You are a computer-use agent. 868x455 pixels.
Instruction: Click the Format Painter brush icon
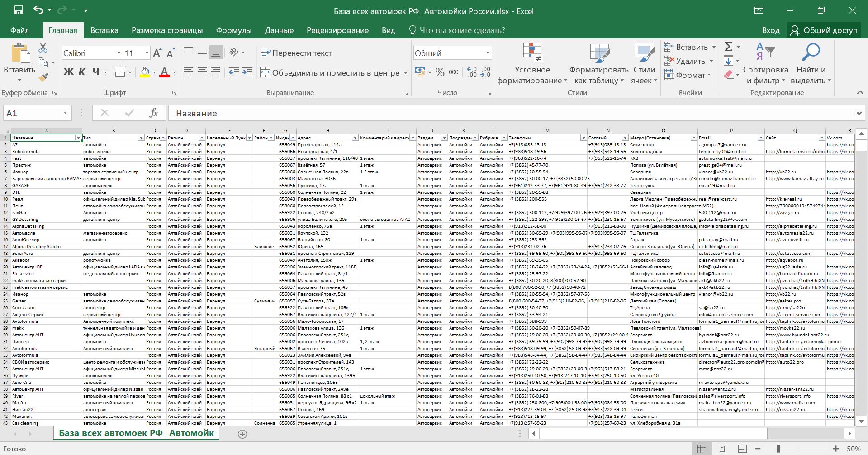click(x=43, y=77)
